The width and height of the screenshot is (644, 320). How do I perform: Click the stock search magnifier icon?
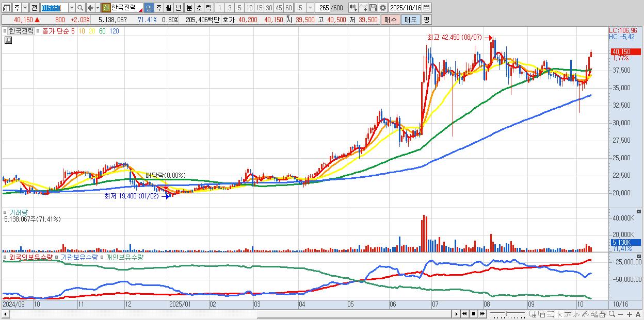81,8
